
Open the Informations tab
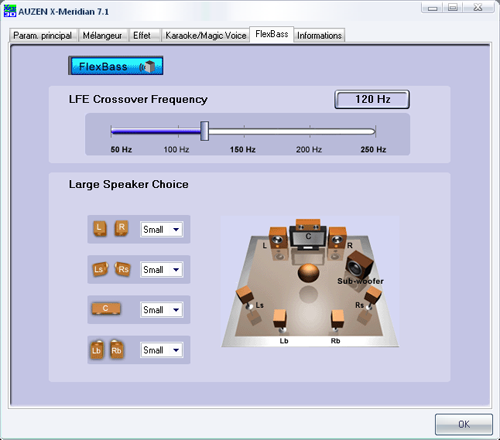tap(319, 35)
